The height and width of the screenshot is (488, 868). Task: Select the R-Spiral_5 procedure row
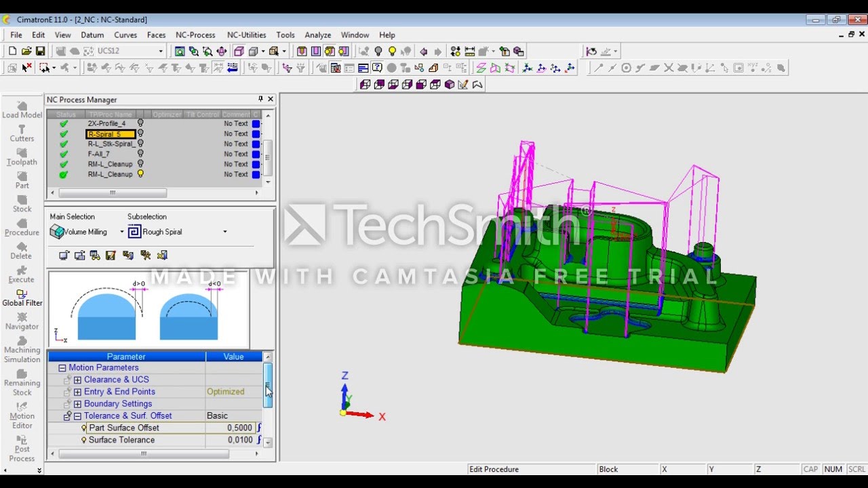pyautogui.click(x=154, y=134)
